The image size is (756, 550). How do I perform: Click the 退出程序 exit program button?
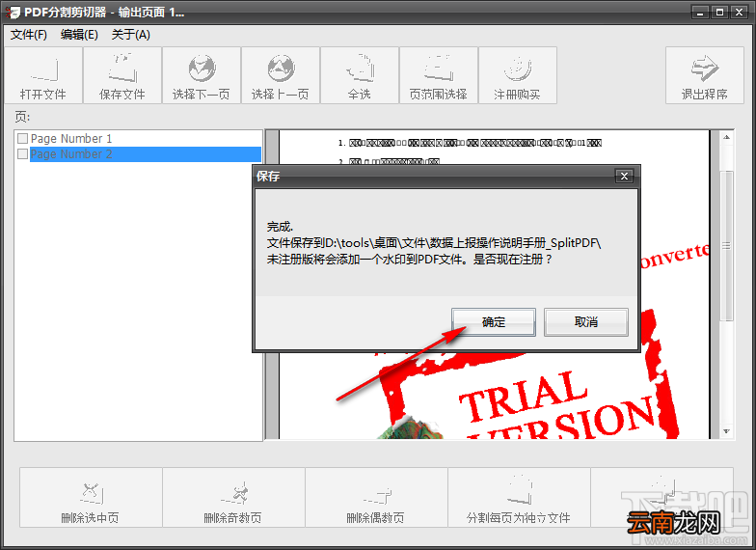click(x=705, y=75)
